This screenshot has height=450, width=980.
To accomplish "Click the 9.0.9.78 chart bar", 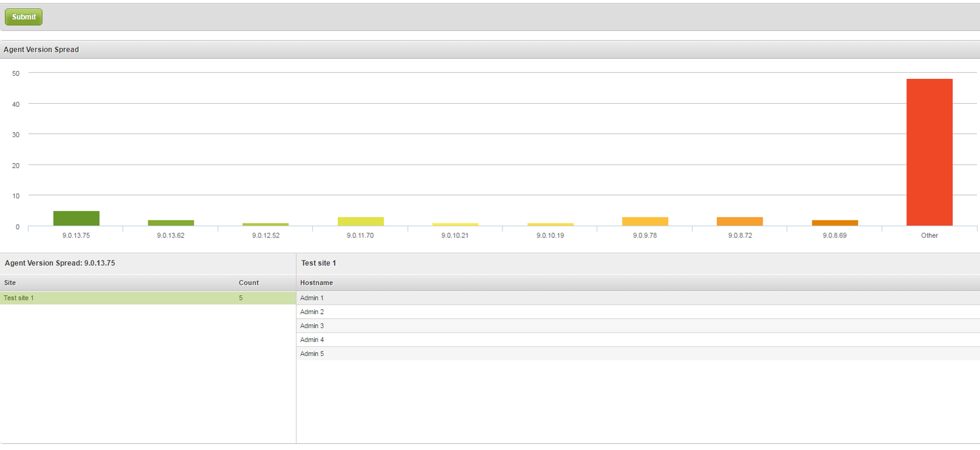I will click(x=645, y=222).
